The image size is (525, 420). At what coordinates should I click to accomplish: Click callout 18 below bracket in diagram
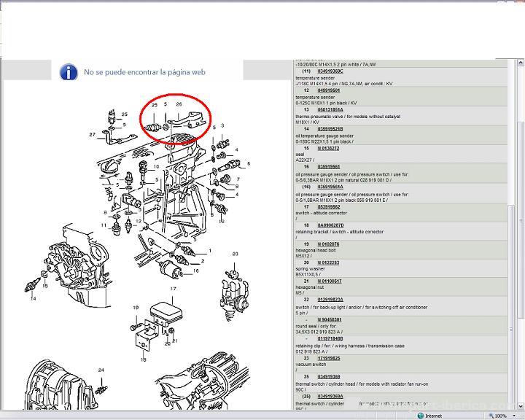click(x=144, y=359)
